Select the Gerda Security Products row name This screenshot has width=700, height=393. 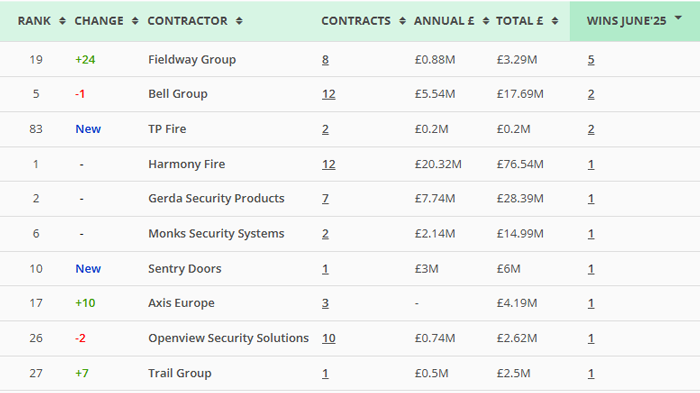click(216, 198)
